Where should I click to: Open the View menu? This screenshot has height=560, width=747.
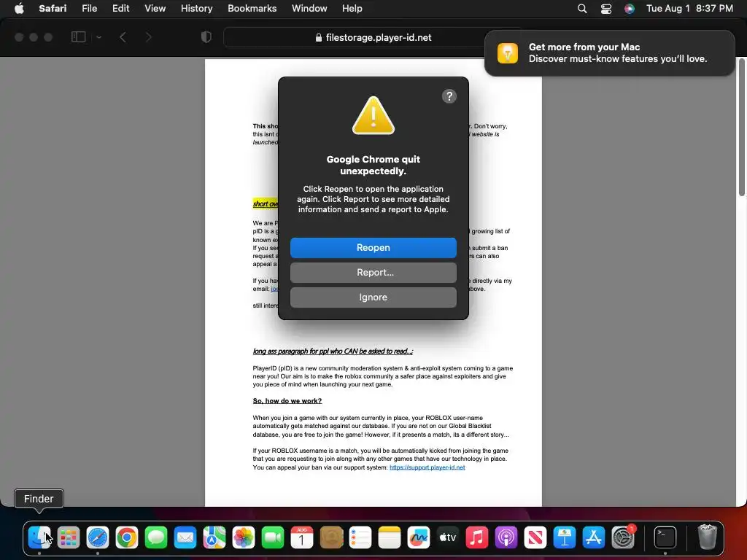(x=155, y=9)
